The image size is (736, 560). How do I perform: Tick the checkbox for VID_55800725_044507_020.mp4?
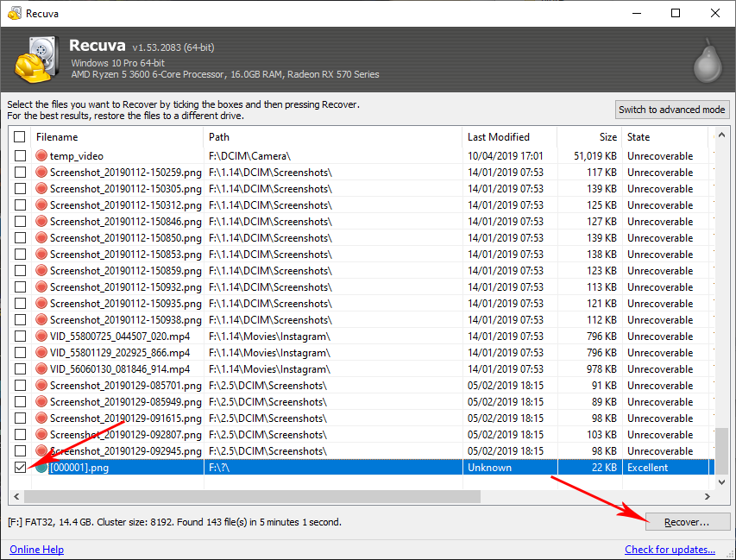click(20, 337)
